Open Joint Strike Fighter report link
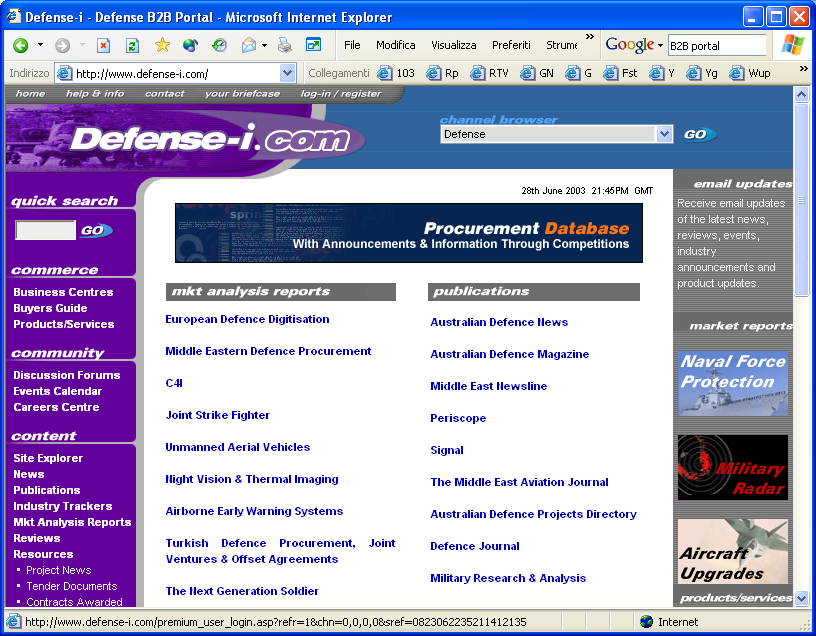The width and height of the screenshot is (816, 636). point(218,415)
